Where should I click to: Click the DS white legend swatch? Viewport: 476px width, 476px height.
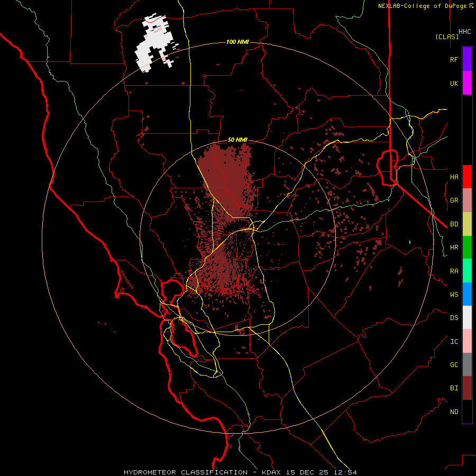point(467,317)
